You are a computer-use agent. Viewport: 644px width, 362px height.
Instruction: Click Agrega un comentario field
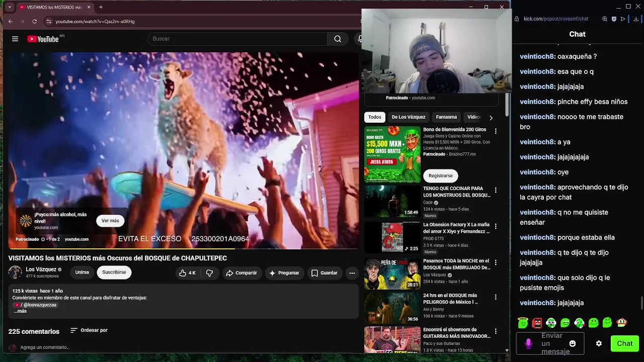tap(45, 347)
